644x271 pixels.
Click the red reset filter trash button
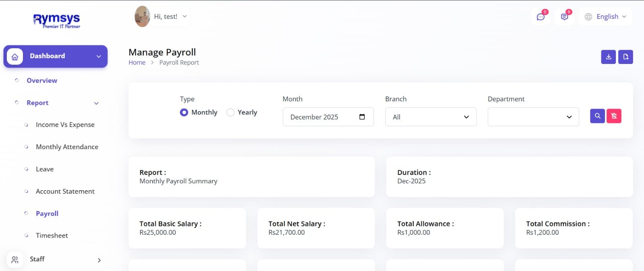(x=614, y=116)
